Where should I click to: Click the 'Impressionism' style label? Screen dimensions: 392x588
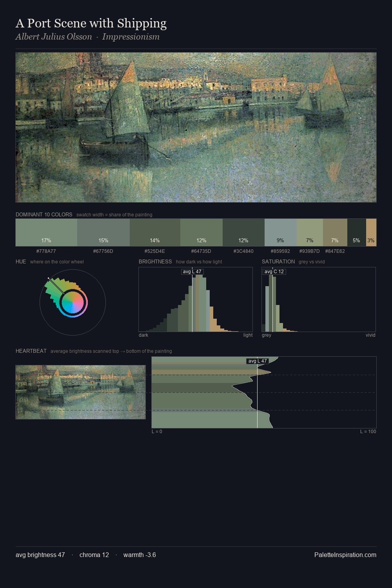131,37
